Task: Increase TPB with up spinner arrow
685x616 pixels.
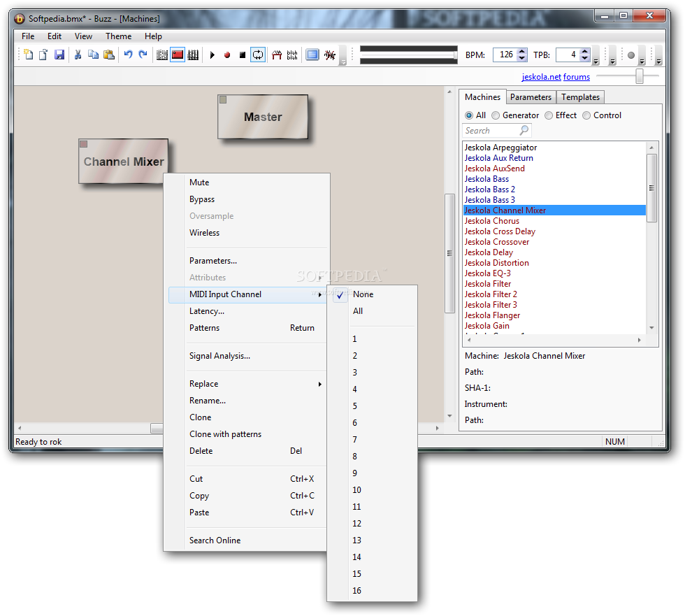Action: pos(585,51)
